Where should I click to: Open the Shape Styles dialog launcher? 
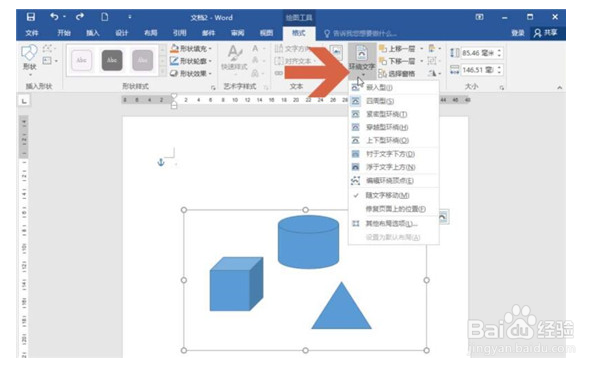click(x=213, y=88)
